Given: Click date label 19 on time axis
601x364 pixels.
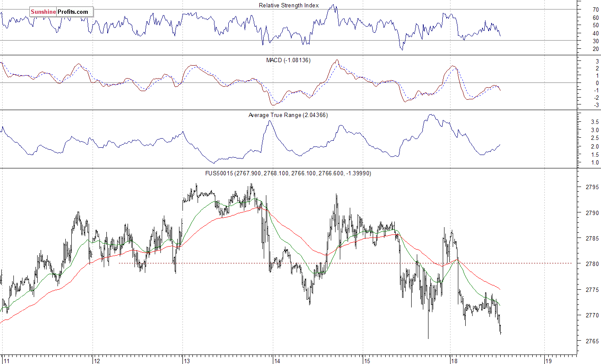Looking at the screenshot, I should coord(548,361).
